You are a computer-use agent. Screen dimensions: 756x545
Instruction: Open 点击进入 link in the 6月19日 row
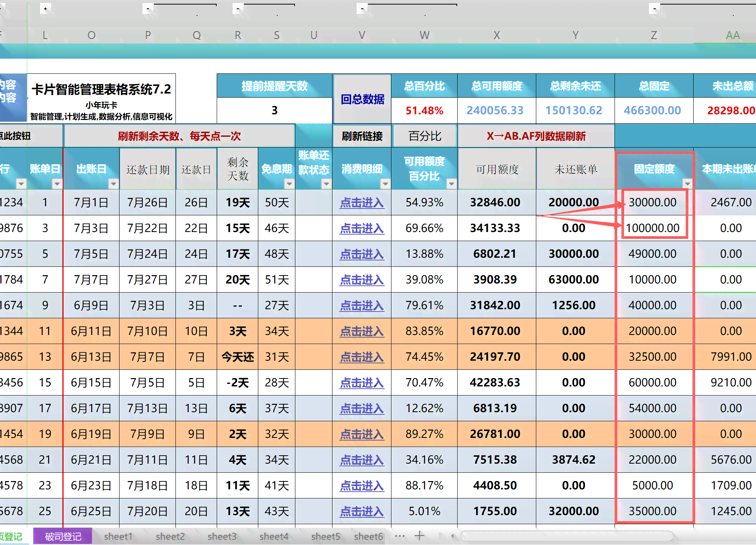362,434
